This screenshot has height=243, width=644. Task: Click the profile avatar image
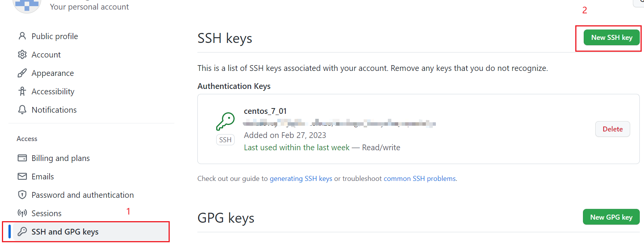click(27, 5)
